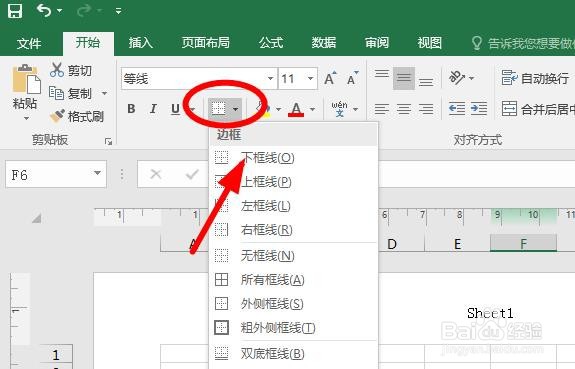This screenshot has height=369, width=575.
Task: Switch to the 开始 tab
Action: pos(88,43)
